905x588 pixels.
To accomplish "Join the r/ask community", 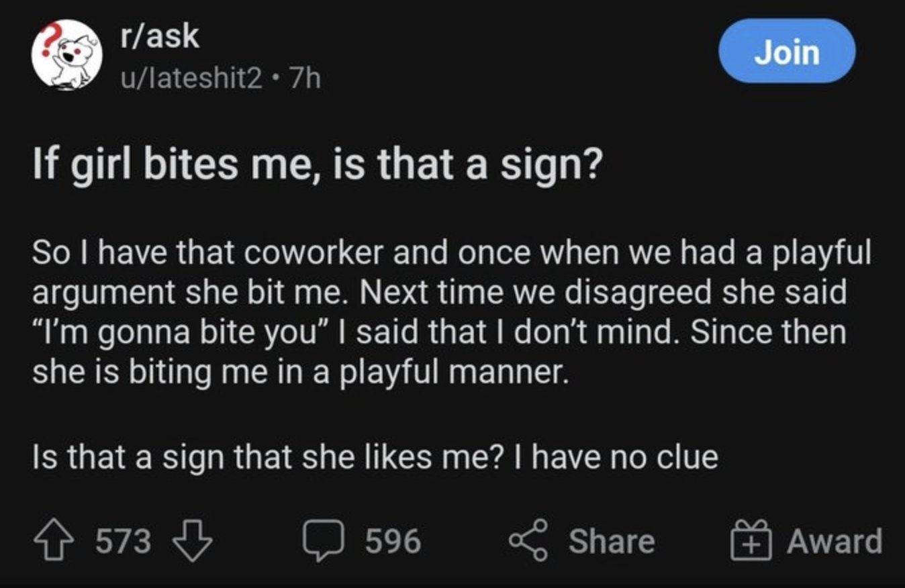I will 787,52.
